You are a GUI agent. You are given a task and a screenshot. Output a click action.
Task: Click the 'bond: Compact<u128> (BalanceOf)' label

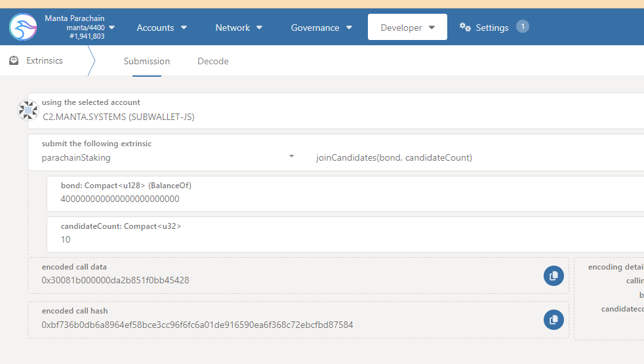pyautogui.click(x=126, y=186)
